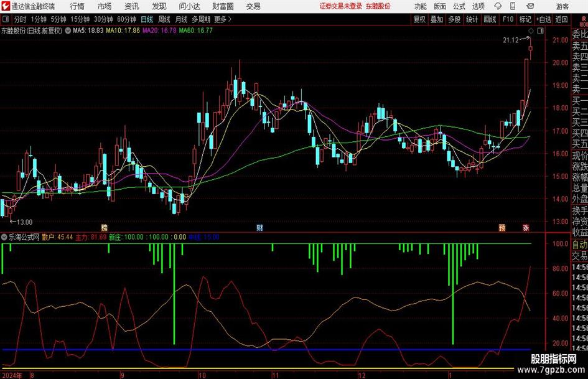The height and width of the screenshot is (379, 588).
Task: Click the 2024年 date label on time axis
Action: pyautogui.click(x=12, y=375)
